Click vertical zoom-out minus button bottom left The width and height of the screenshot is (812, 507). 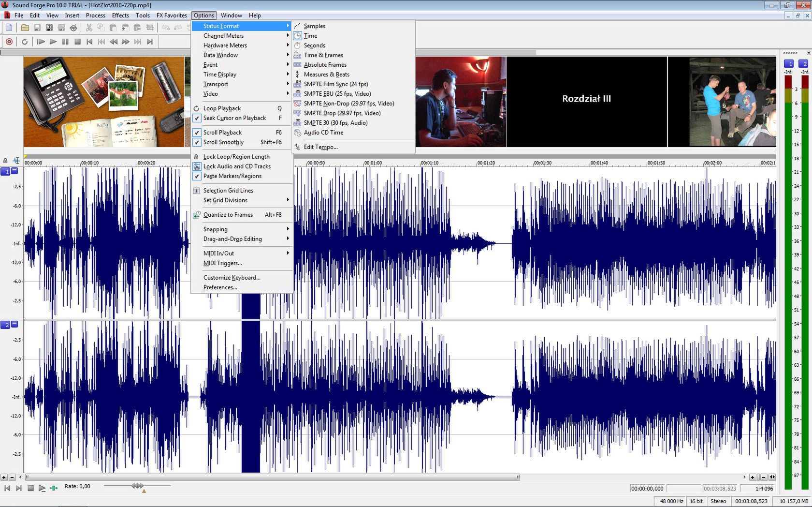pyautogui.click(x=12, y=477)
